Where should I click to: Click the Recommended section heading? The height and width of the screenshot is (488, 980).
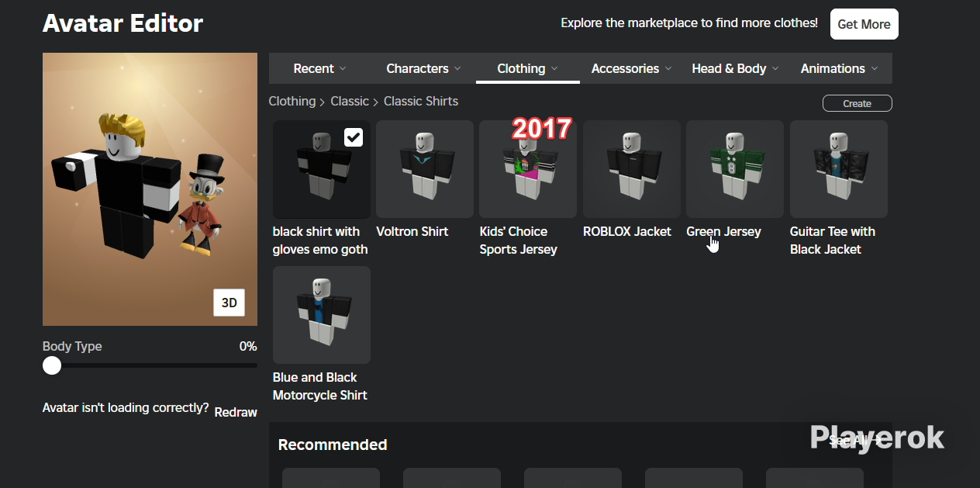pos(333,445)
